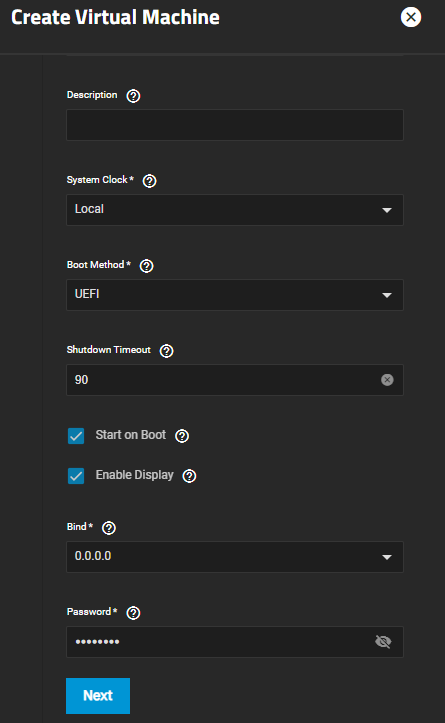The height and width of the screenshot is (723, 445).
Task: Clear the Shutdown Timeout value
Action: click(387, 380)
